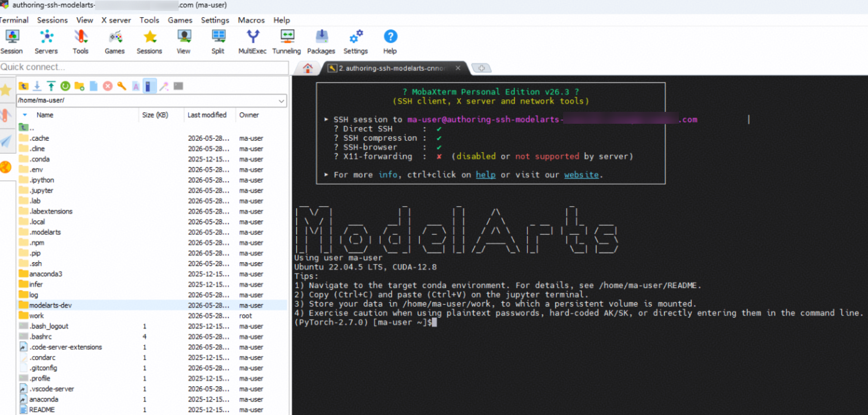Screen dimensions: 868x415
Task: Open the paper plane Macros sidebar tab
Action: (x=6, y=141)
